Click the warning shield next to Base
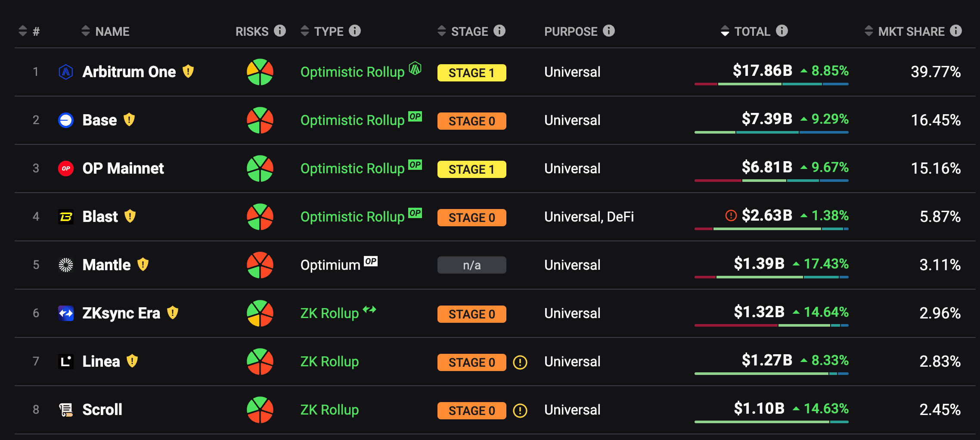The width and height of the screenshot is (980, 440). click(129, 119)
